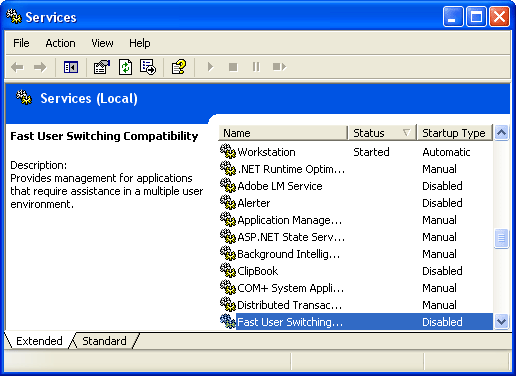Select the ASP.NET State Serv... service name
Viewport: 516px width, 376px height.
pyautogui.click(x=291, y=237)
